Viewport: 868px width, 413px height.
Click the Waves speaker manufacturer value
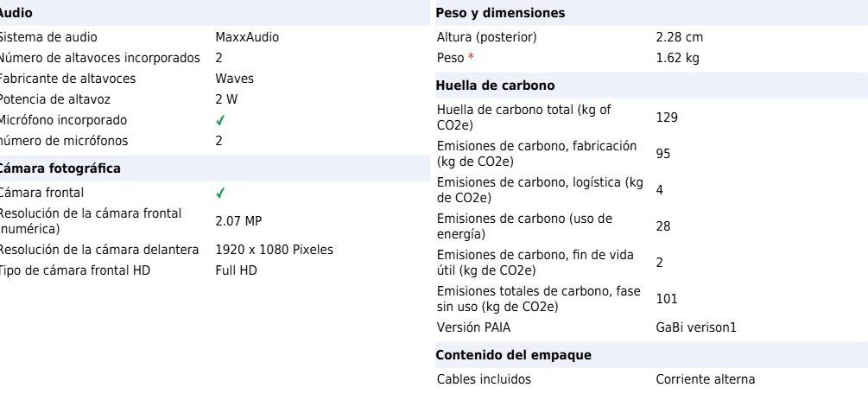pos(234,79)
